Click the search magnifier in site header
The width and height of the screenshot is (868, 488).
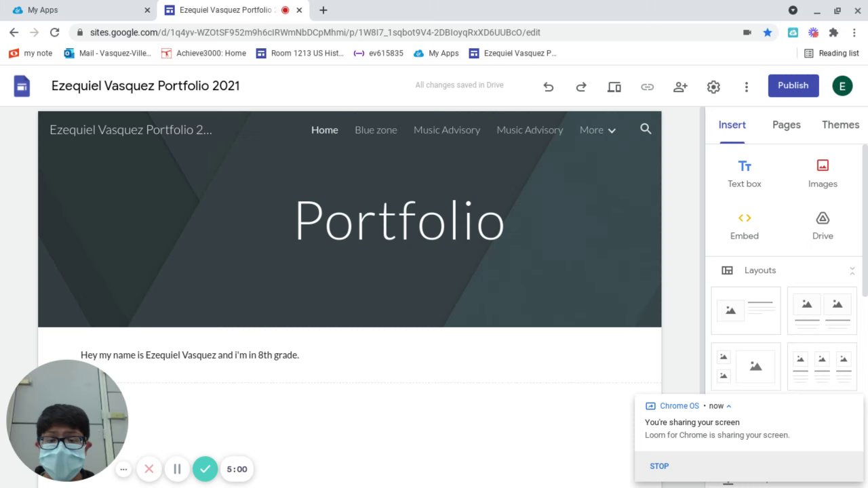pyautogui.click(x=646, y=129)
